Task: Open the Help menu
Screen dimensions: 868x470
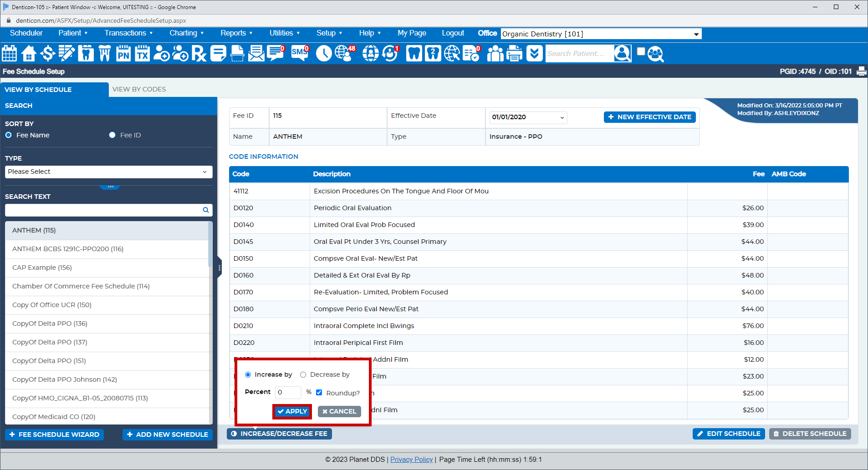Action: (370, 33)
